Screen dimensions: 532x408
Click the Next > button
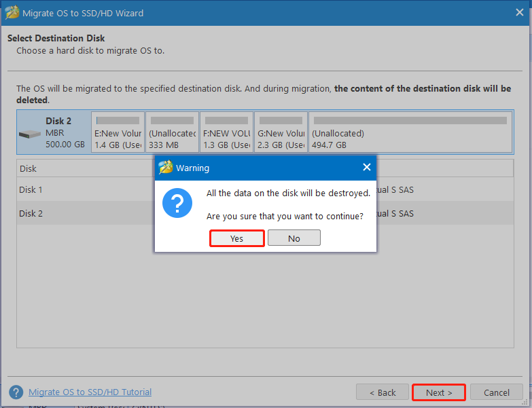pyautogui.click(x=439, y=392)
